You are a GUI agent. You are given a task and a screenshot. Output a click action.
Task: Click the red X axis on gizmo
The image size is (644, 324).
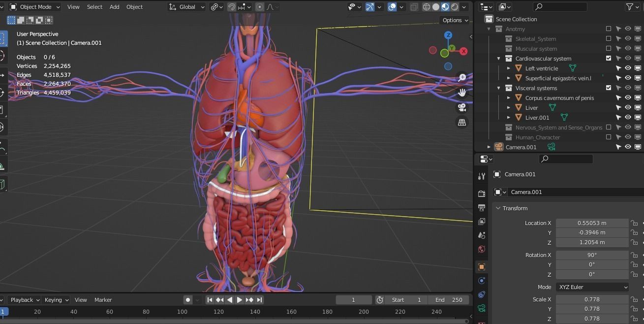[x=463, y=51]
